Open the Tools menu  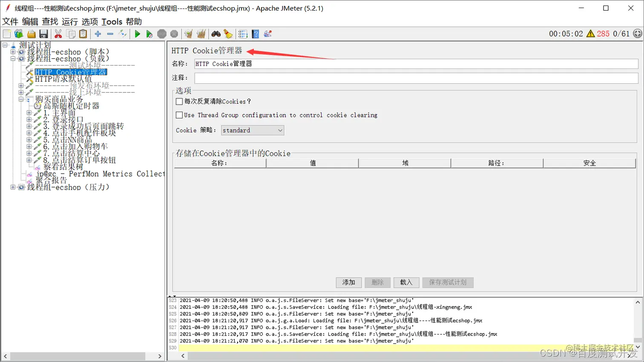pos(112,22)
